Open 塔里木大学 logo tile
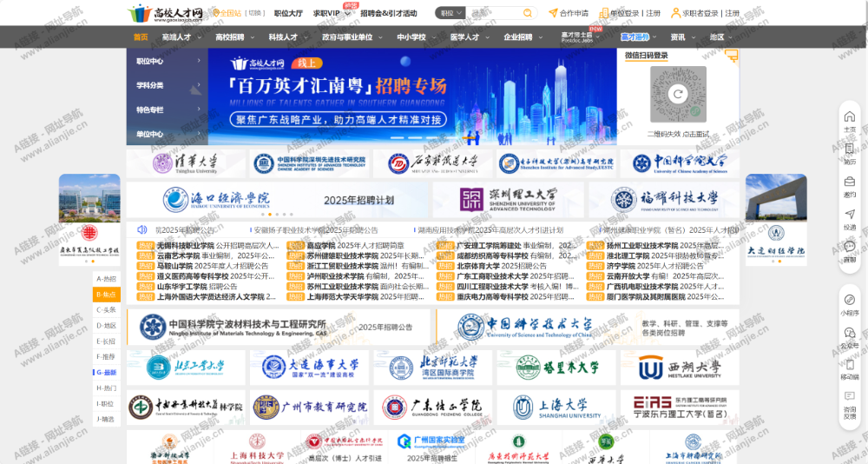The image size is (868, 464). (556, 367)
